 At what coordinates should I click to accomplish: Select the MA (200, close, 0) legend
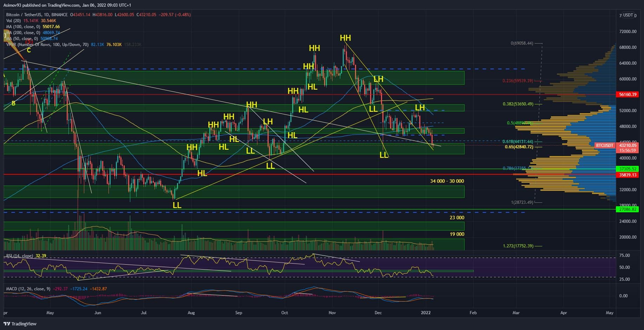click(x=23, y=33)
